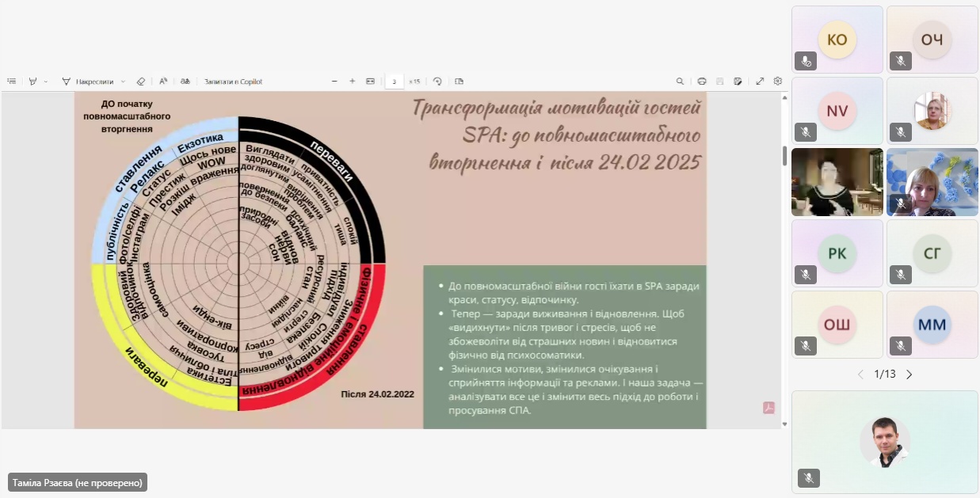Click the muted mic icon on СГ tile
Image resolution: width=980 pixels, height=498 pixels.
[900, 275]
